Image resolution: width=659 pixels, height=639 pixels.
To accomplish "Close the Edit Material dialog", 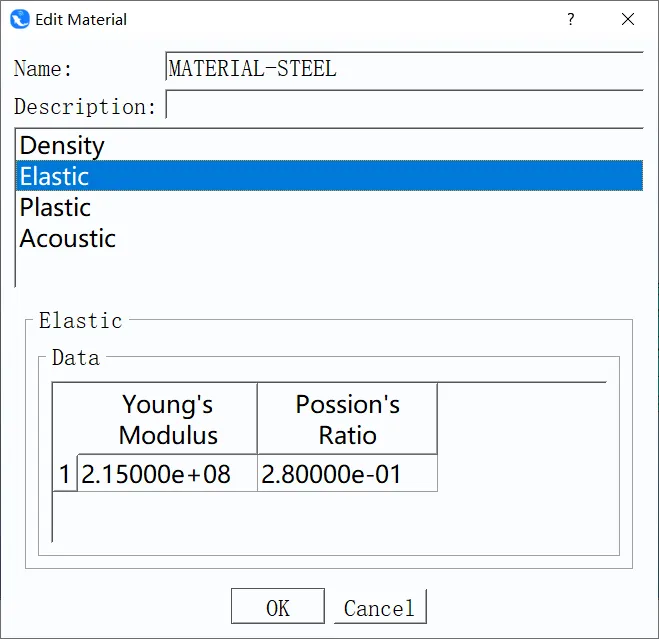I will (628, 19).
